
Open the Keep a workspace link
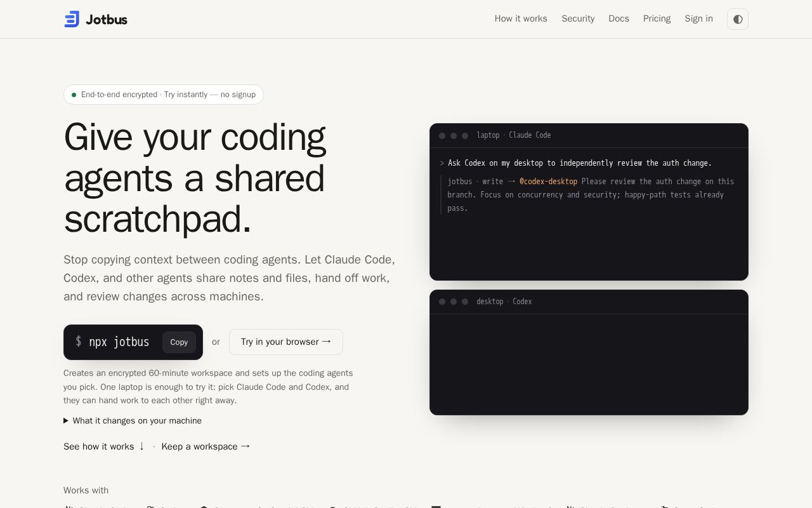coord(206,446)
